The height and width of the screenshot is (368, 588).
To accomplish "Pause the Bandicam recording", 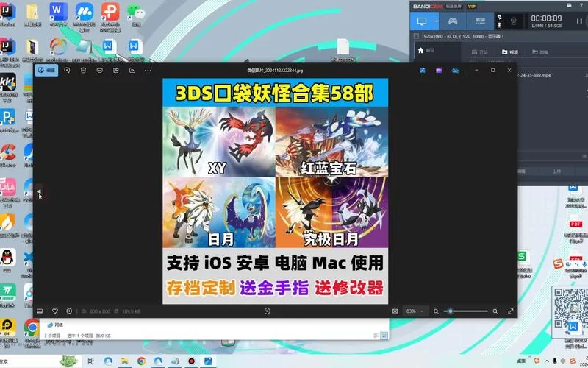I will pos(579,21).
